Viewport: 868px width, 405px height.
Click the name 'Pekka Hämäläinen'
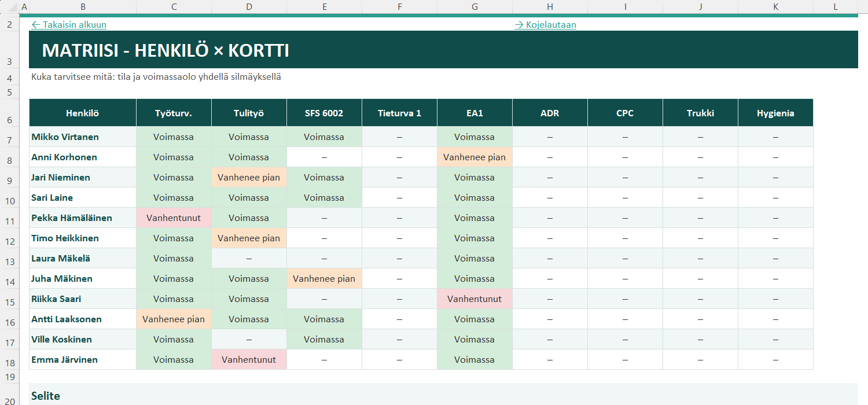click(72, 218)
